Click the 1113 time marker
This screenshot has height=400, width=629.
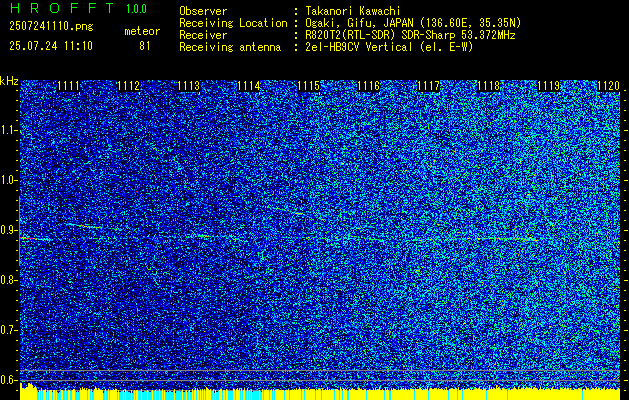coord(189,86)
